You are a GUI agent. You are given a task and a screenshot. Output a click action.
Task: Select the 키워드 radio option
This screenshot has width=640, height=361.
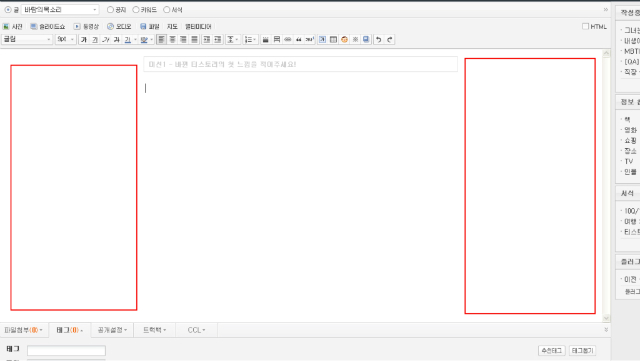[136, 9]
